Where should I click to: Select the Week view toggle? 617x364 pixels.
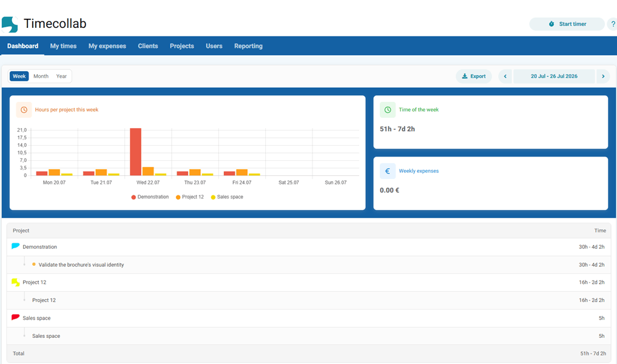pos(19,76)
